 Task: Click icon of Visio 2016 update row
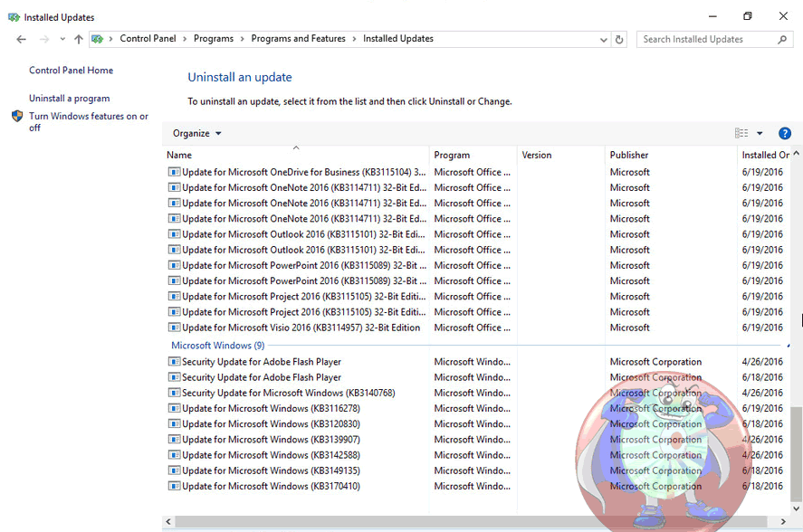coord(174,328)
